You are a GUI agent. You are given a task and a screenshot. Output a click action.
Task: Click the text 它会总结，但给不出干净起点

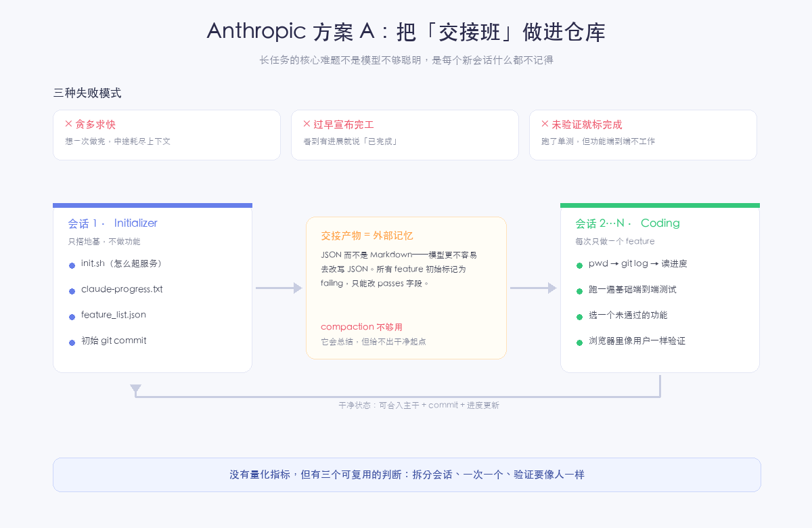tap(374, 342)
